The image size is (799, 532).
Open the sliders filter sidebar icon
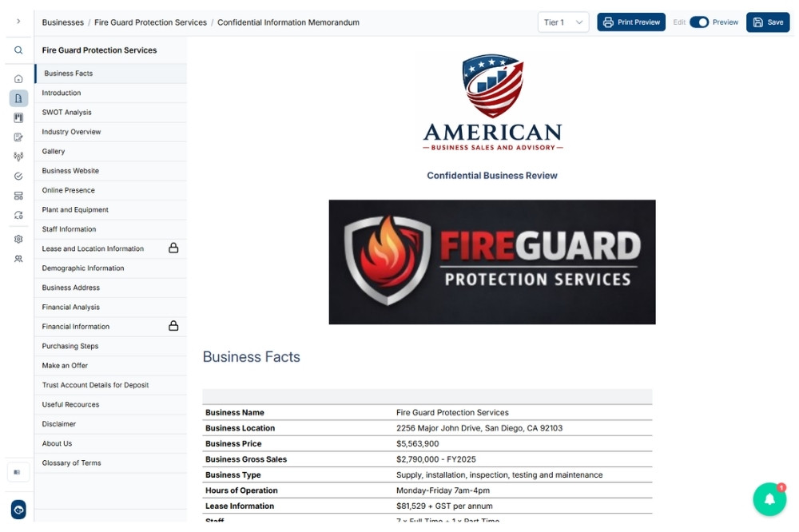(x=18, y=157)
